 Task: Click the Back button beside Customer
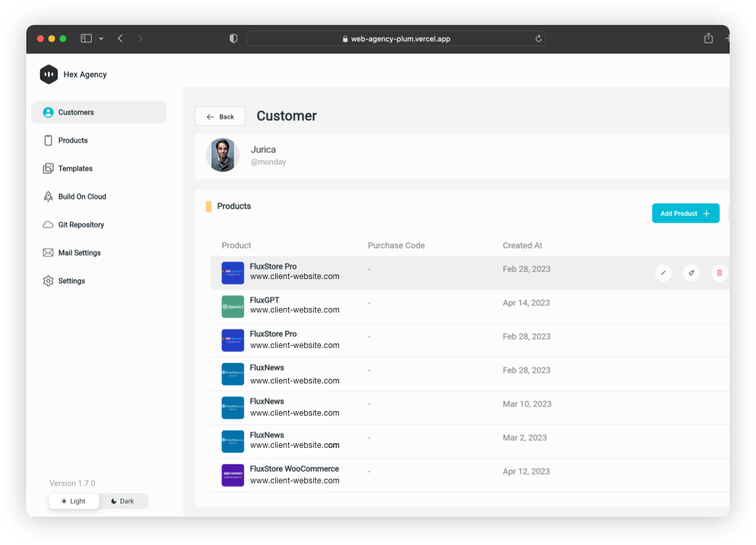click(x=220, y=116)
